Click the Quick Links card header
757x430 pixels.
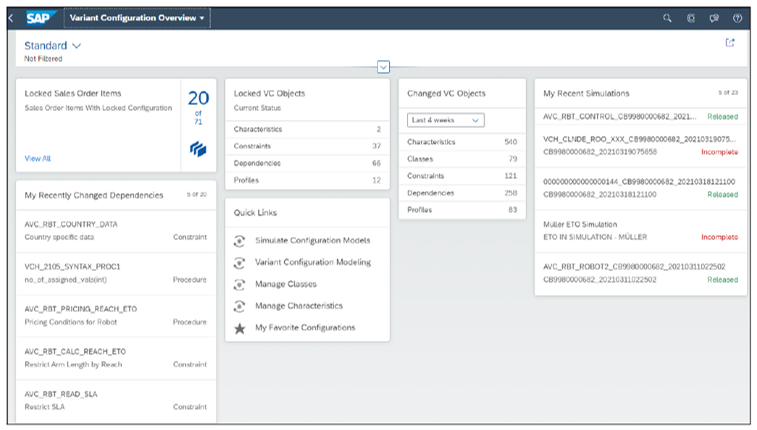coord(308,213)
